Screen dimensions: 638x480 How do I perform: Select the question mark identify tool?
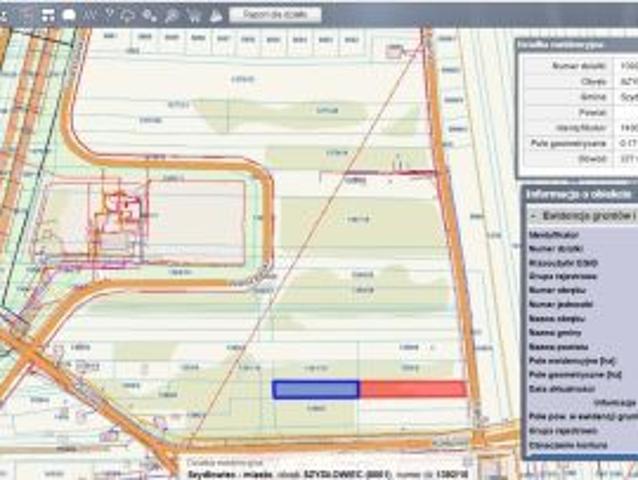click(x=110, y=15)
